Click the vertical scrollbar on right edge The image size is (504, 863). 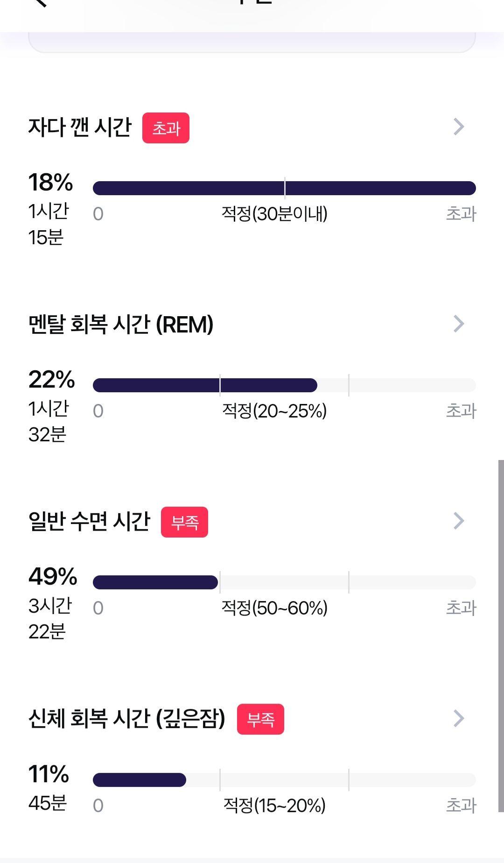tap(501, 636)
